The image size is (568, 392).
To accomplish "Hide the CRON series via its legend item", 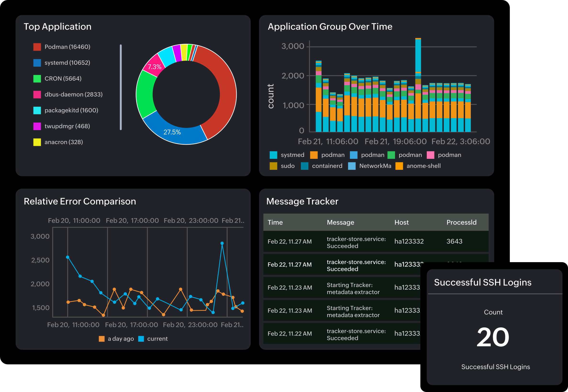I will pyautogui.click(x=63, y=79).
